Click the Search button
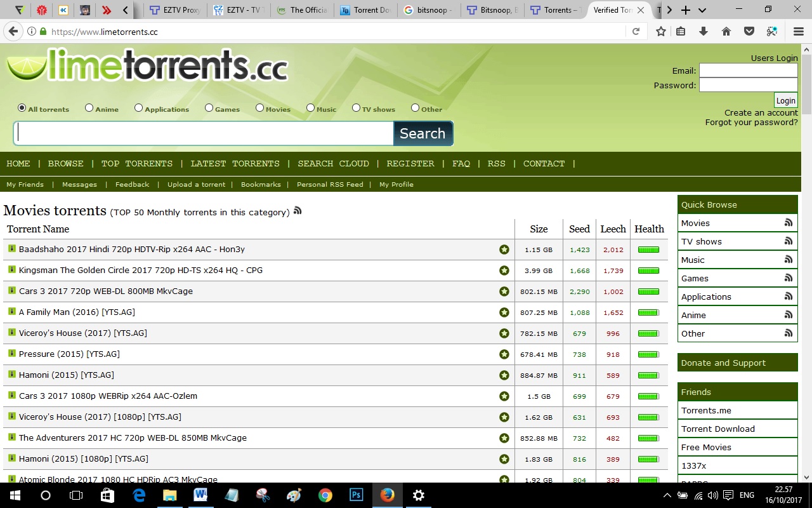This screenshot has width=812, height=508. tap(422, 133)
